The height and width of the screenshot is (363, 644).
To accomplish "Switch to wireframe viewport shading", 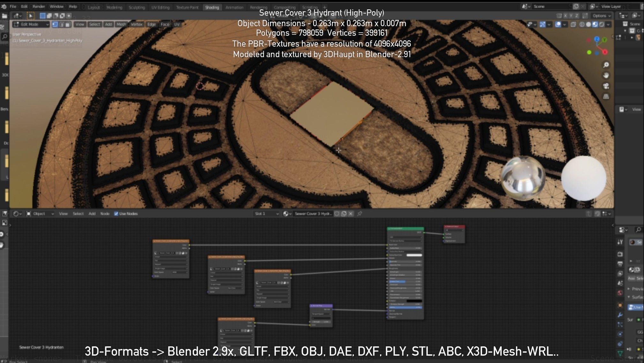I will [582, 24].
